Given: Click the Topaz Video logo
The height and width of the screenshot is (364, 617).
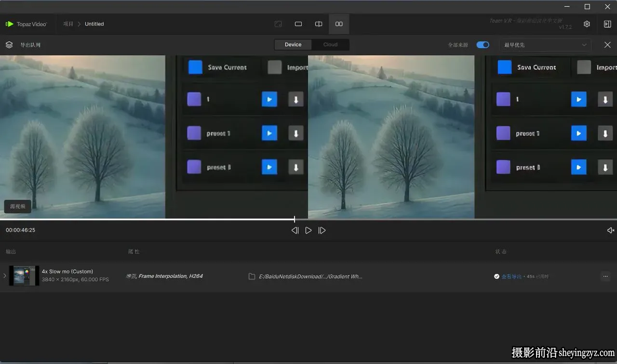Looking at the screenshot, I should (x=27, y=24).
